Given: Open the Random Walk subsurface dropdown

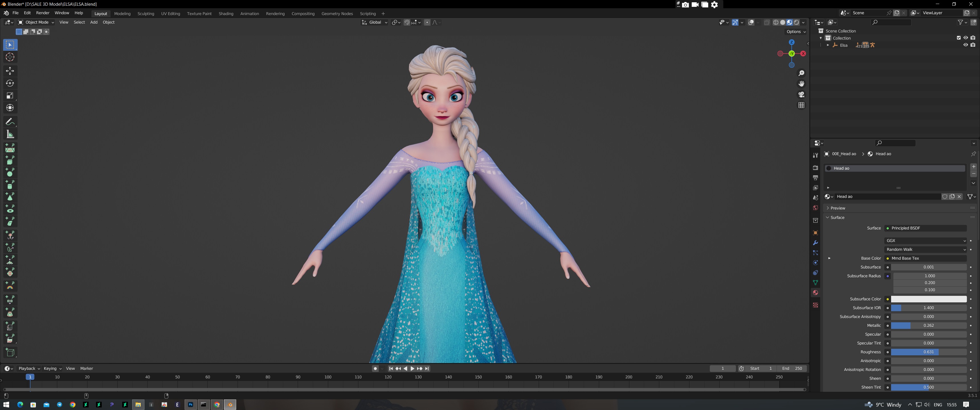Looking at the screenshot, I should (926, 249).
